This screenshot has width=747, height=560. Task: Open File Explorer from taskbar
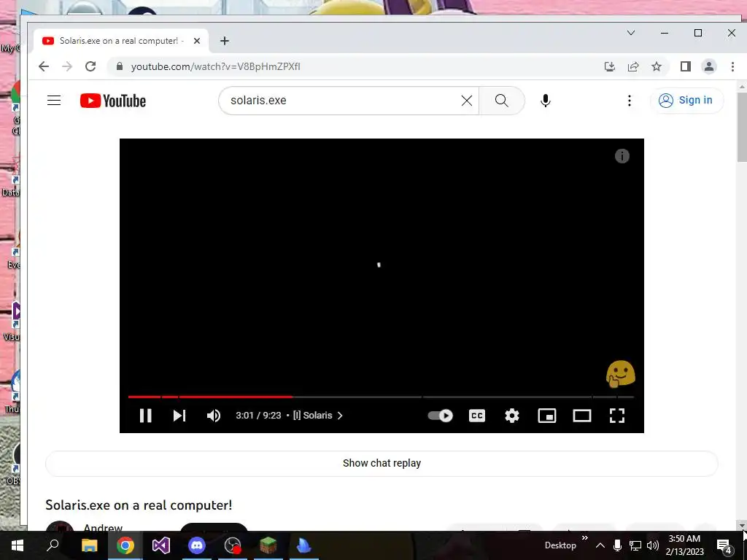(89, 545)
